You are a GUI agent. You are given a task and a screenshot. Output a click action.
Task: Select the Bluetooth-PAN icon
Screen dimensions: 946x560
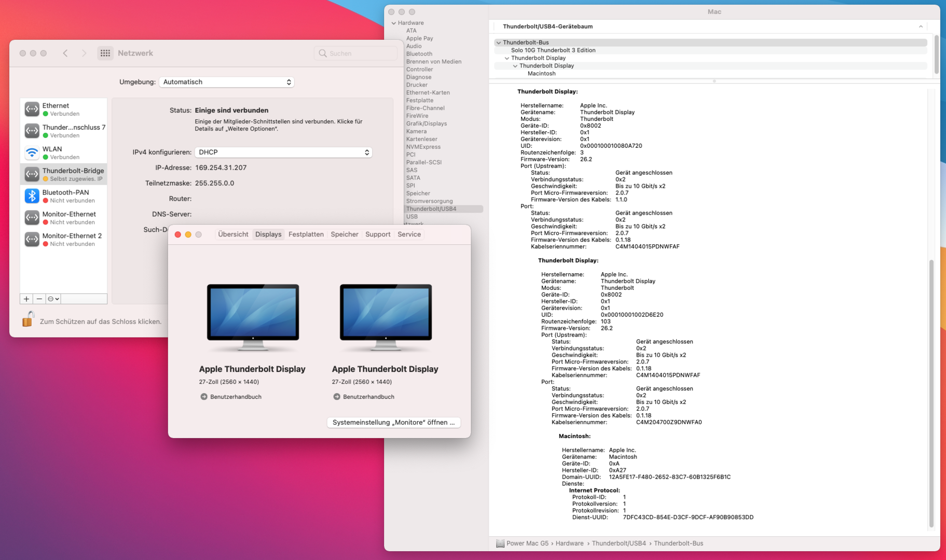click(32, 197)
